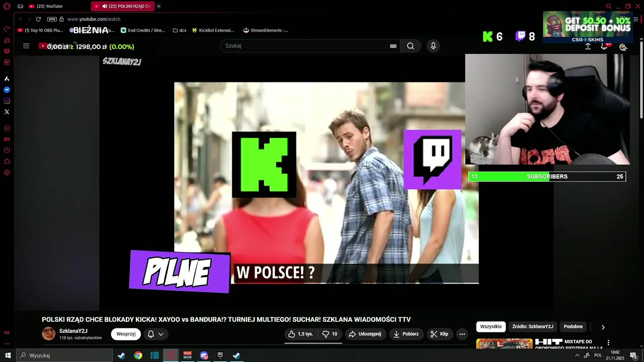Open History clock in sidebar
644x362 pixels.
coord(7,150)
